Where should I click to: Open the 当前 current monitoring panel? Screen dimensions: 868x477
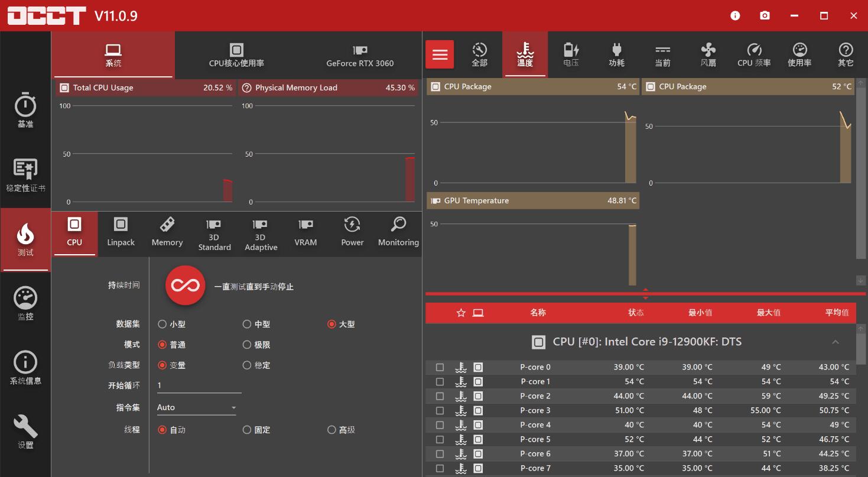point(662,54)
